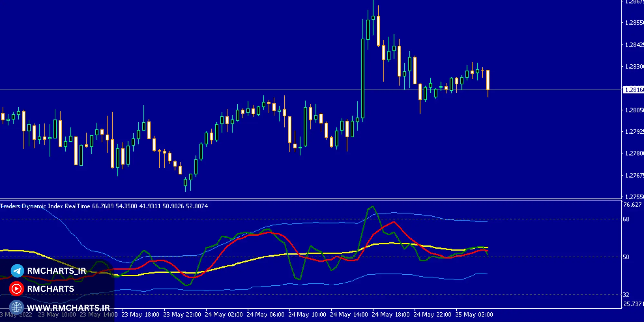Select the last orange bearish candlestick
The height and width of the screenshot is (322, 644).
click(488, 80)
